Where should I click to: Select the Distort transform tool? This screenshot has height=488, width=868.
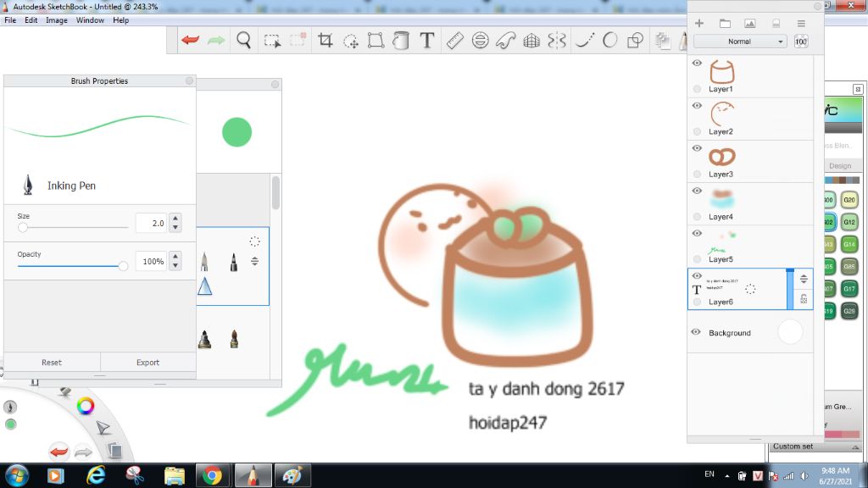(x=376, y=40)
